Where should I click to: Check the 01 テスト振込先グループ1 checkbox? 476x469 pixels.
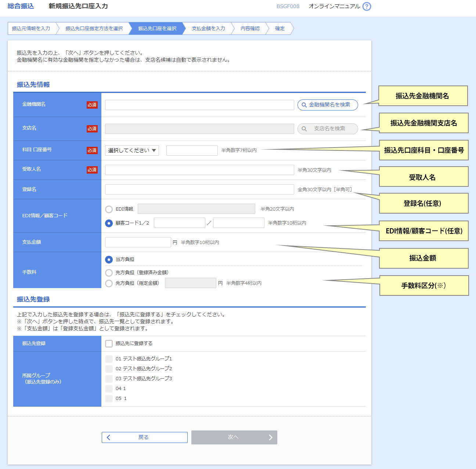pos(109,359)
